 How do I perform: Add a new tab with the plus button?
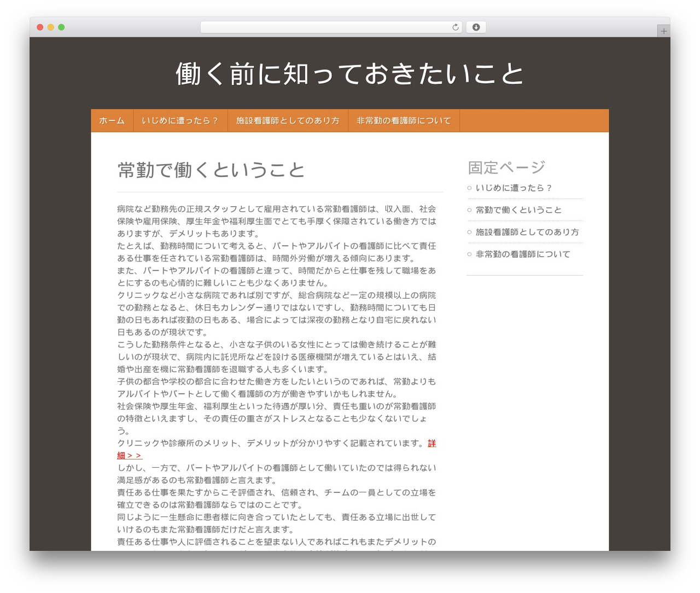point(663,31)
